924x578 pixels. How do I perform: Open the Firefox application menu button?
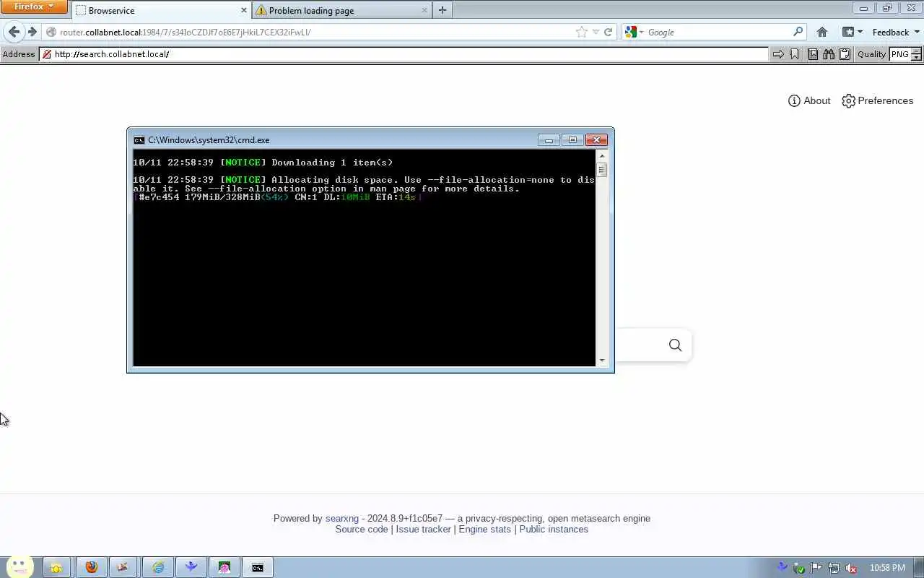click(33, 7)
